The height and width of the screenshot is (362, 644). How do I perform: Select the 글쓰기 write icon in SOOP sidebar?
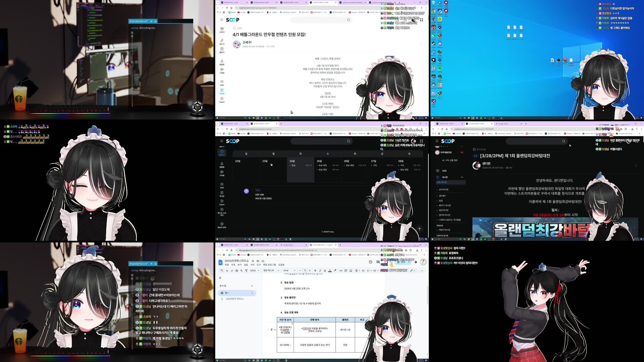222,40
